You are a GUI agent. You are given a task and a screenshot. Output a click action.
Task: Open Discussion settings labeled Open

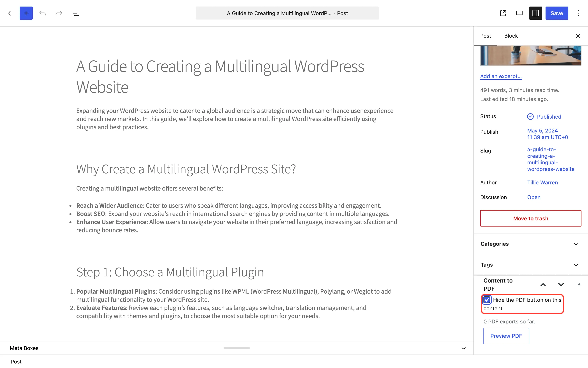(x=534, y=197)
